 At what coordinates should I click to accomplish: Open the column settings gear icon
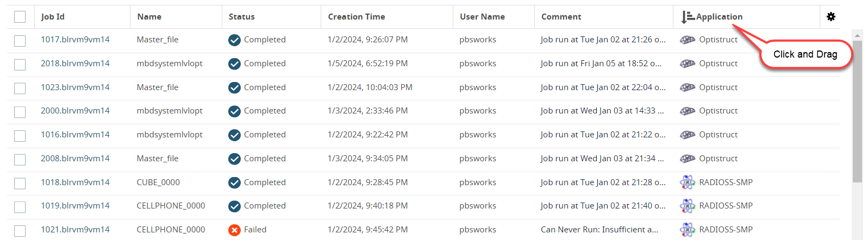(x=830, y=17)
